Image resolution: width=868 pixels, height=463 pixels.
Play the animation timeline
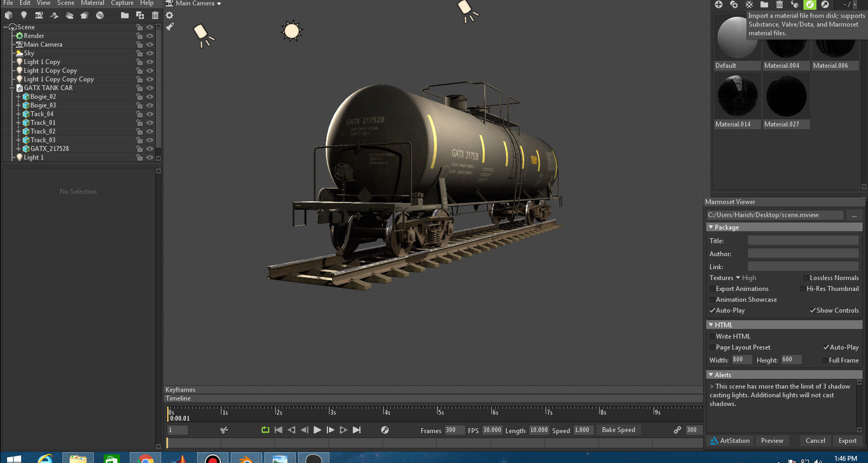318,430
